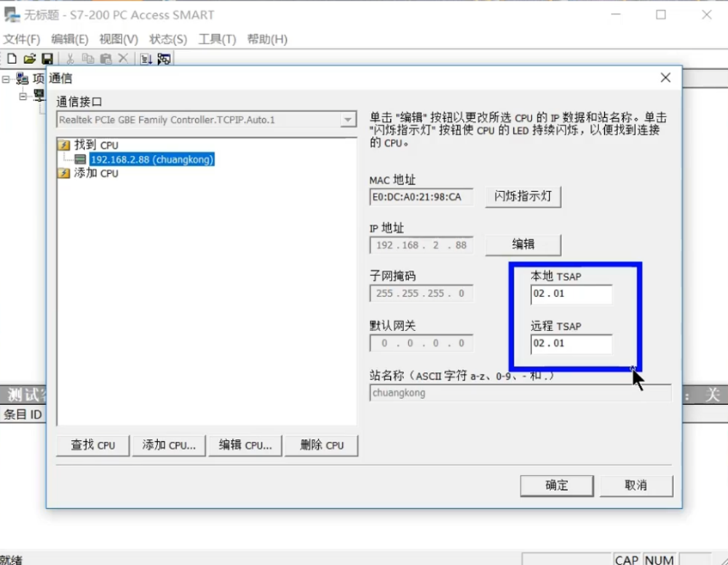The image size is (728, 565).
Task: Open the 文件(F) menu
Action: pyautogui.click(x=22, y=39)
